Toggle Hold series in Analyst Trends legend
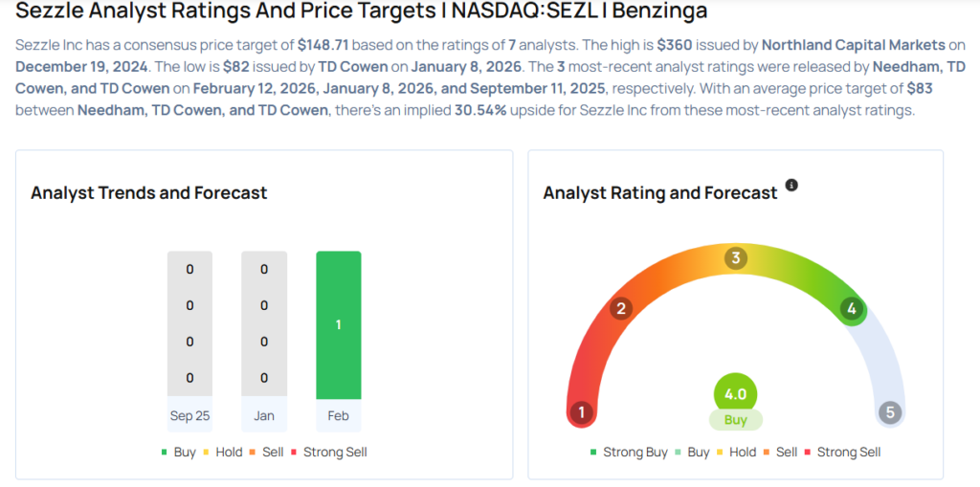 click(x=223, y=452)
